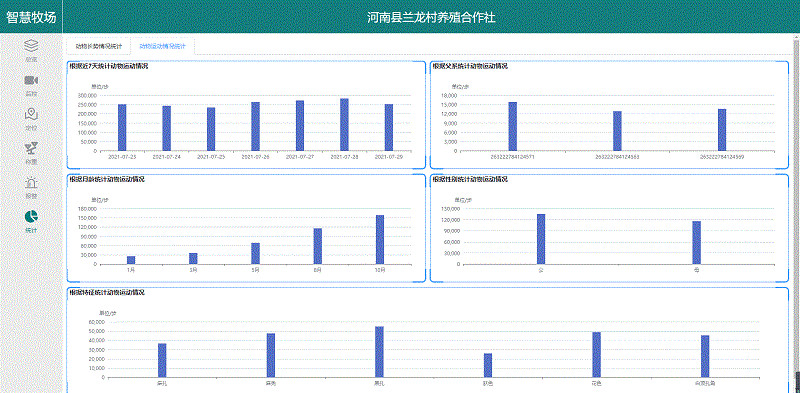Click the 2021-07-25 axis label

(211, 157)
